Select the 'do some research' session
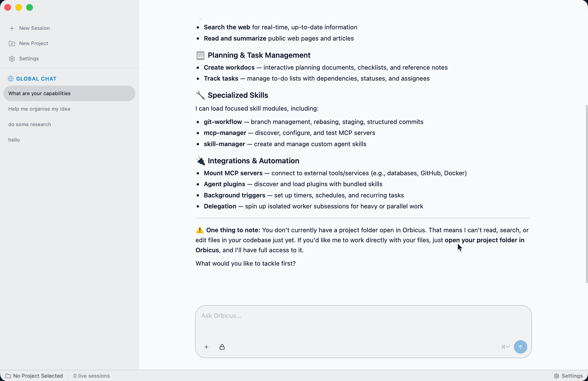The image size is (588, 381). tap(69, 124)
